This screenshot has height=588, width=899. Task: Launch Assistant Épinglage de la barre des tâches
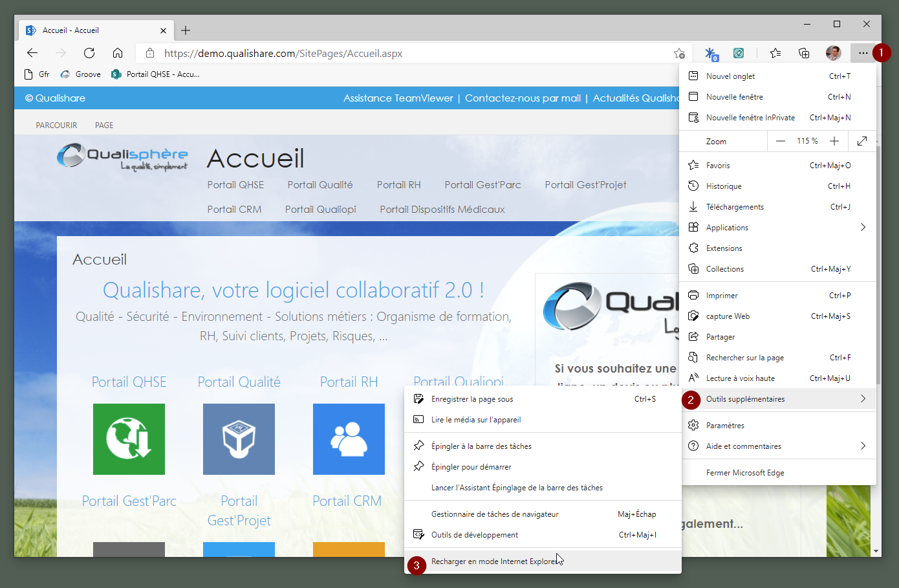(x=543, y=488)
